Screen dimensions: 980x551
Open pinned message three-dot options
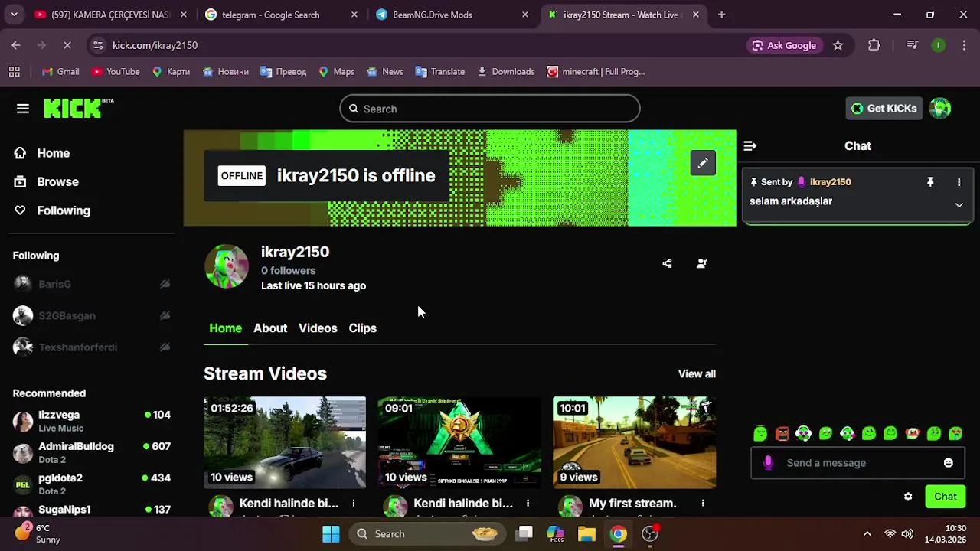click(x=959, y=182)
